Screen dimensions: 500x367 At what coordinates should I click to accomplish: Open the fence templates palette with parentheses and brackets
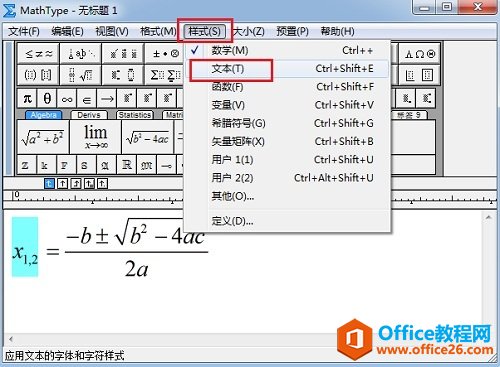pyautogui.click(x=38, y=75)
